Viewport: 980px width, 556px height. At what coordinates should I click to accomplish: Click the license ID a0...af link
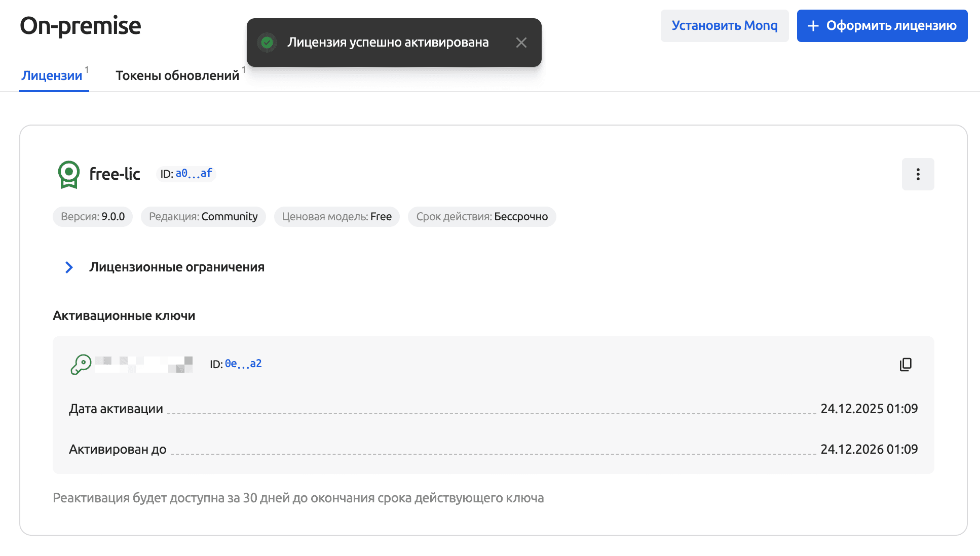coord(194,174)
